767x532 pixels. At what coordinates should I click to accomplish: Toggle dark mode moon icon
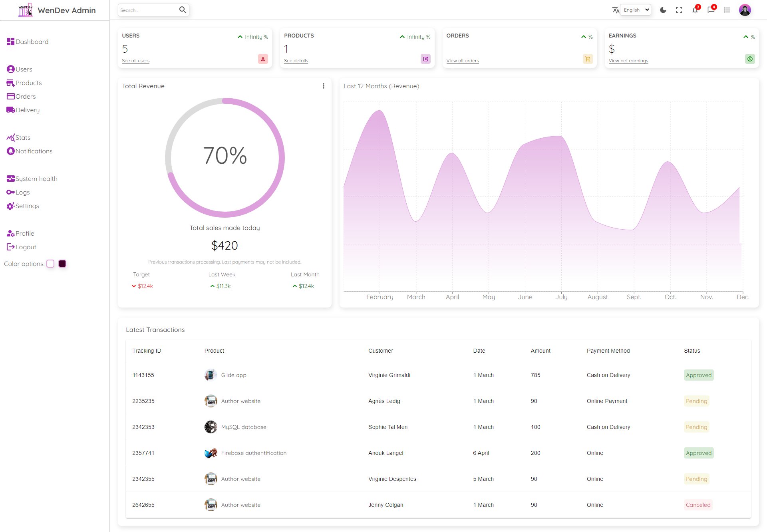click(664, 9)
